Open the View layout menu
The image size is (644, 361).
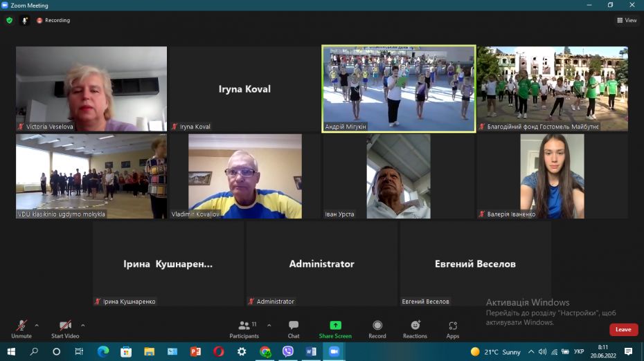click(x=627, y=20)
